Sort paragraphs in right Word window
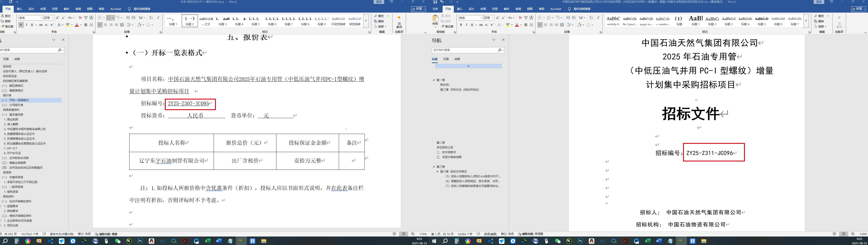868x245 pixels. pos(591,17)
